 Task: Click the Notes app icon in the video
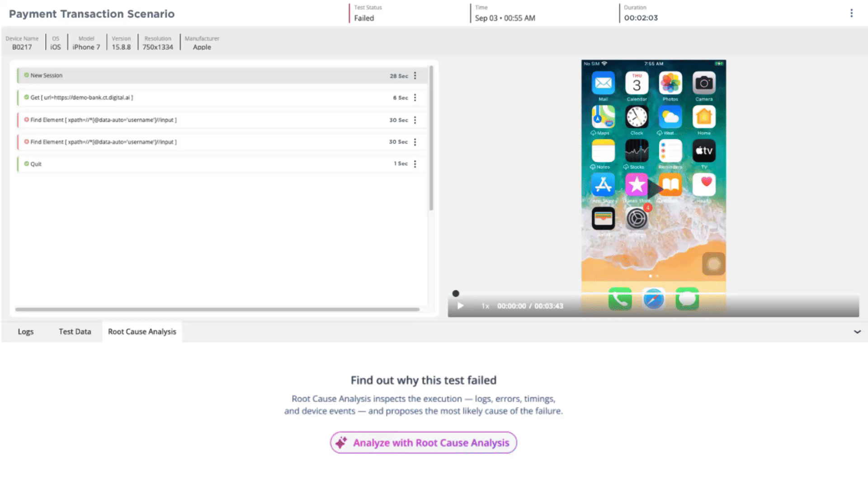(x=603, y=150)
